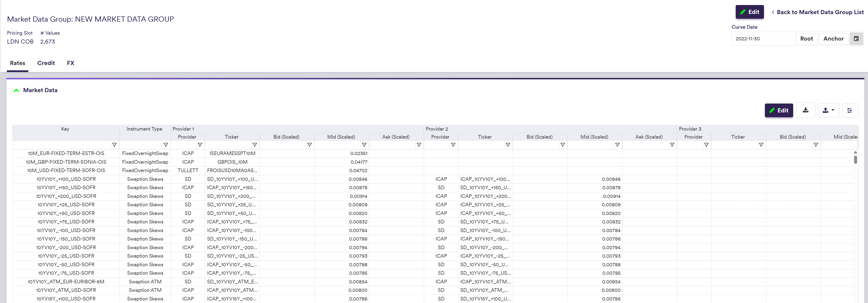Select the Rates tab
Screen dimensions: 868x303
pyautogui.click(x=18, y=63)
